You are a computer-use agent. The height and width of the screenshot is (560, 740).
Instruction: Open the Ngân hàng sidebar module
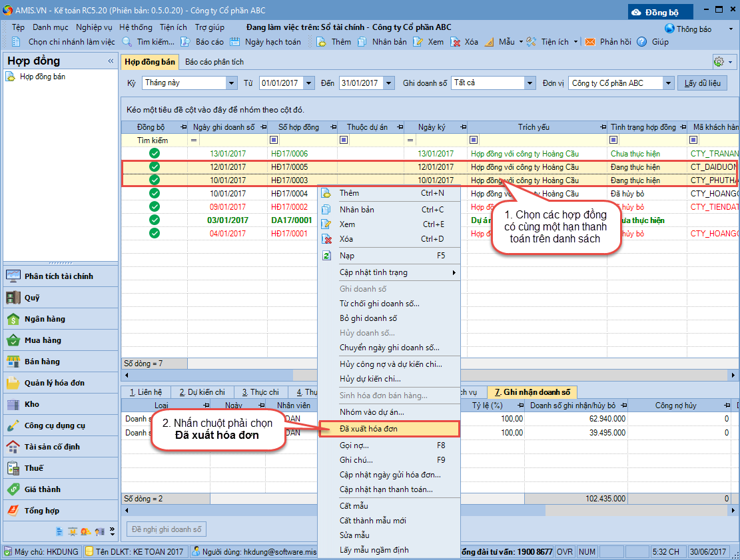tap(44, 319)
